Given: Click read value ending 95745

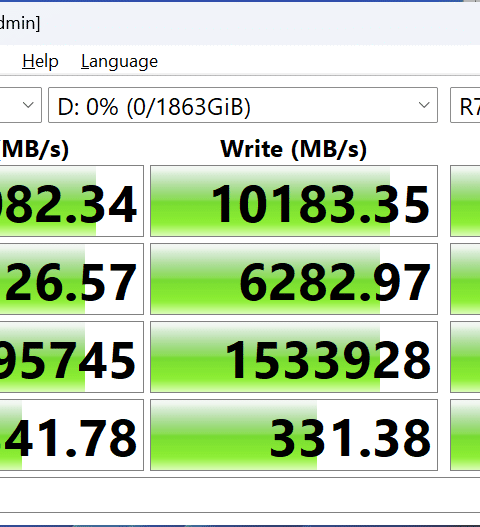Looking at the screenshot, I should point(72,357).
